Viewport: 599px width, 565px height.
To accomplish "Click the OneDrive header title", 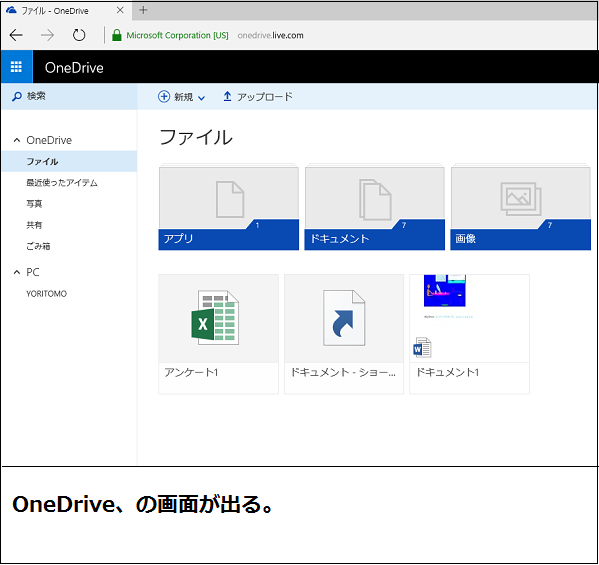I will pyautogui.click(x=74, y=68).
